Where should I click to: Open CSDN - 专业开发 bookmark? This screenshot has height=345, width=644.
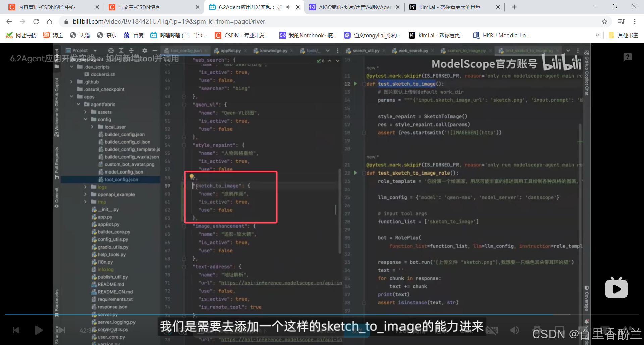(x=242, y=35)
